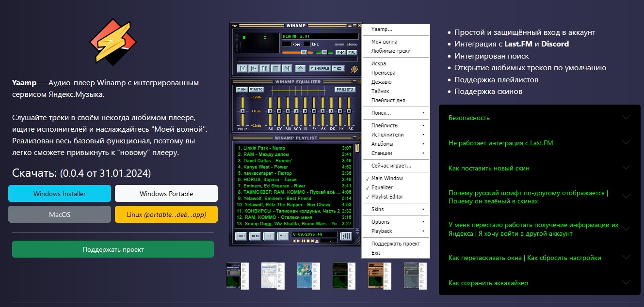Choose Exit in the context menu

[396, 253]
